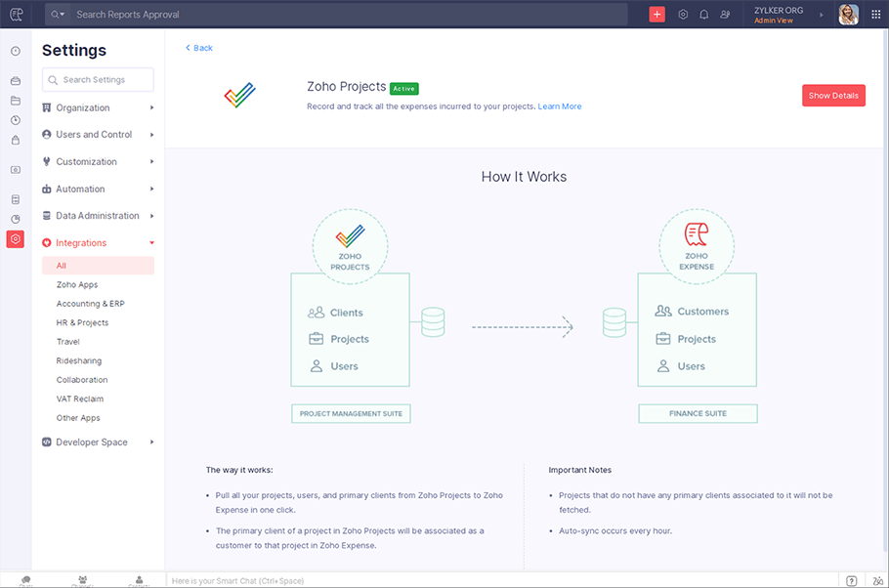Click the Show Details button
Viewport: 889px width, 588px height.
coord(833,95)
